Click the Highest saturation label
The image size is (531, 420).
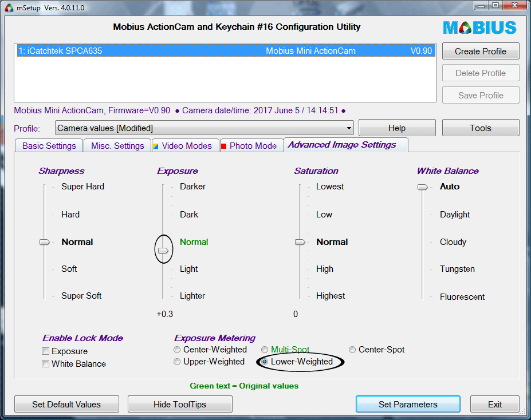pos(331,296)
